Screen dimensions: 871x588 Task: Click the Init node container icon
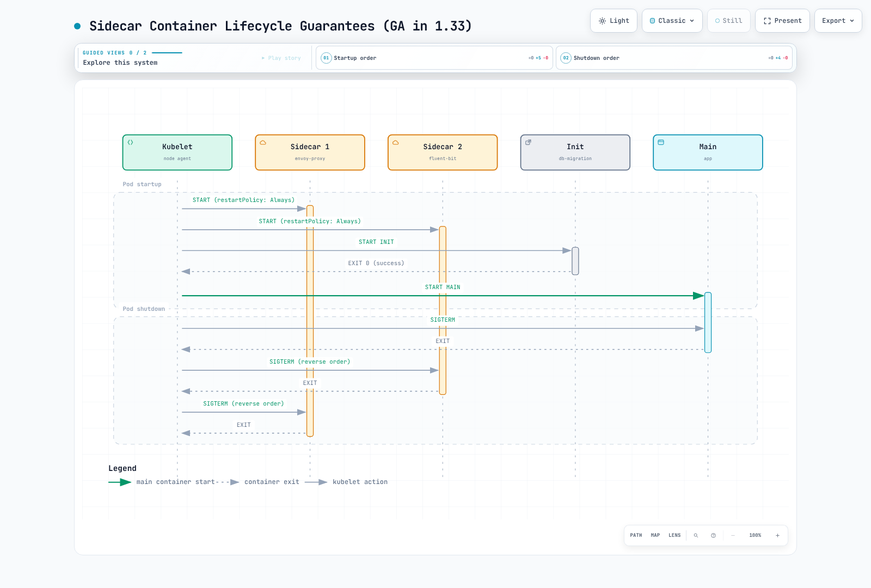pos(528,143)
